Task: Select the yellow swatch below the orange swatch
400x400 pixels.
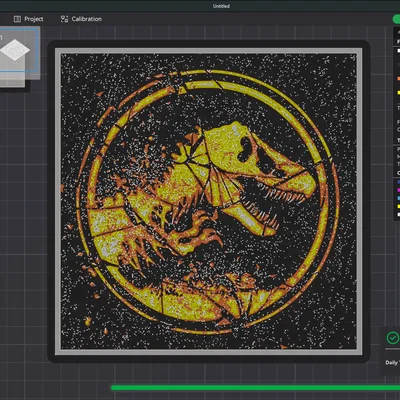Action: (398, 92)
